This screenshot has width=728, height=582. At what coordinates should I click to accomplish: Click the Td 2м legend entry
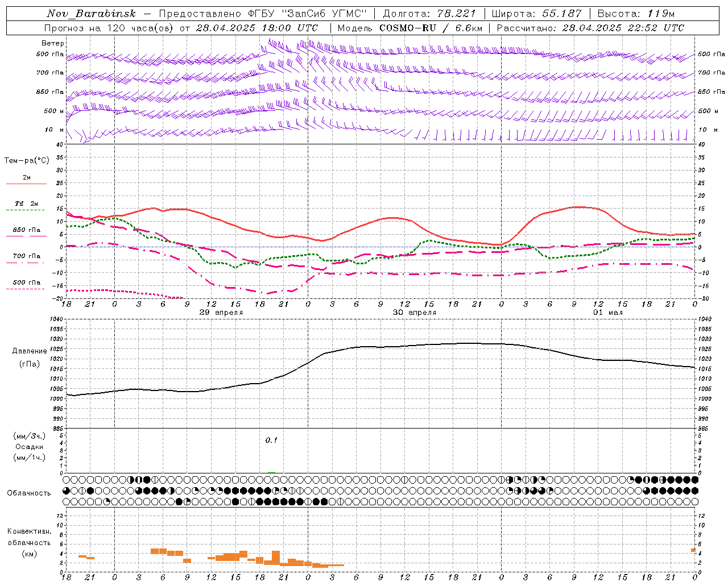point(27,203)
